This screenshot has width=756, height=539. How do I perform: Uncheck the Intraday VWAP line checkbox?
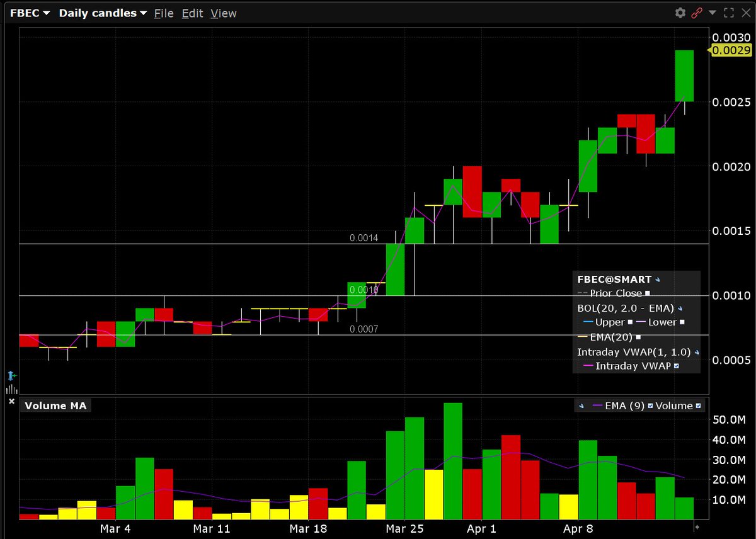click(677, 366)
